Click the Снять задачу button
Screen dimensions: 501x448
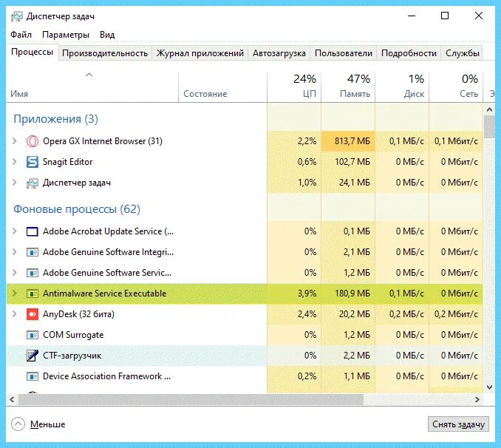pos(458,424)
